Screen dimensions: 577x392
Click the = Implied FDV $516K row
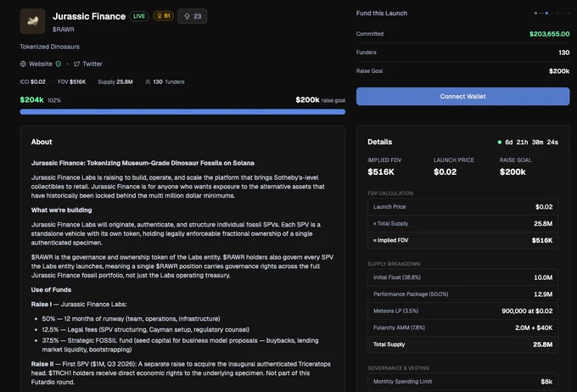click(462, 240)
